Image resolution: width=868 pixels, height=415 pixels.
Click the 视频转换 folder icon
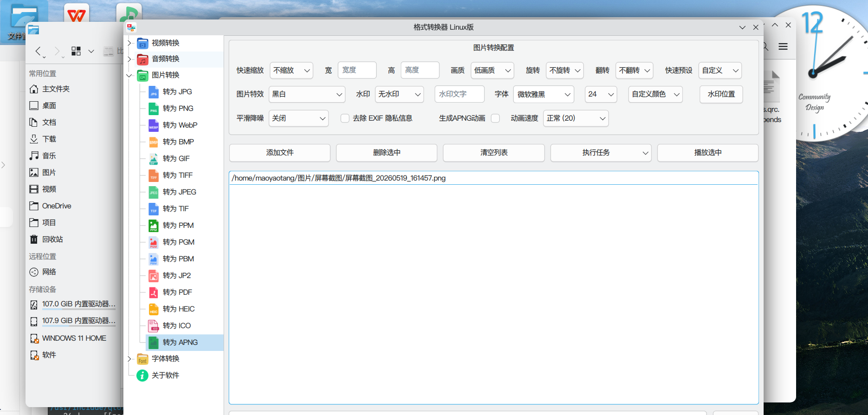click(142, 43)
